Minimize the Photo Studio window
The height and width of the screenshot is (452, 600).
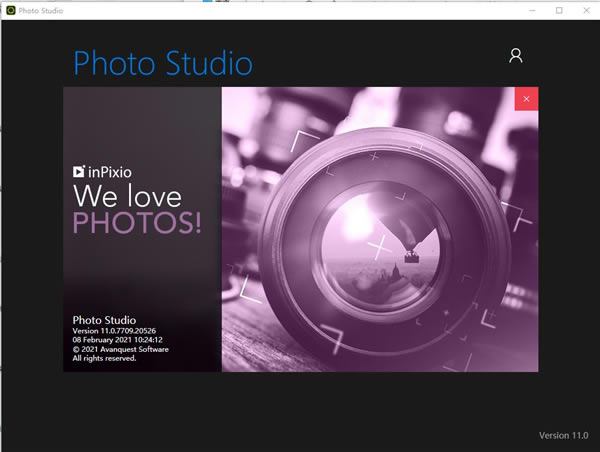(x=532, y=10)
